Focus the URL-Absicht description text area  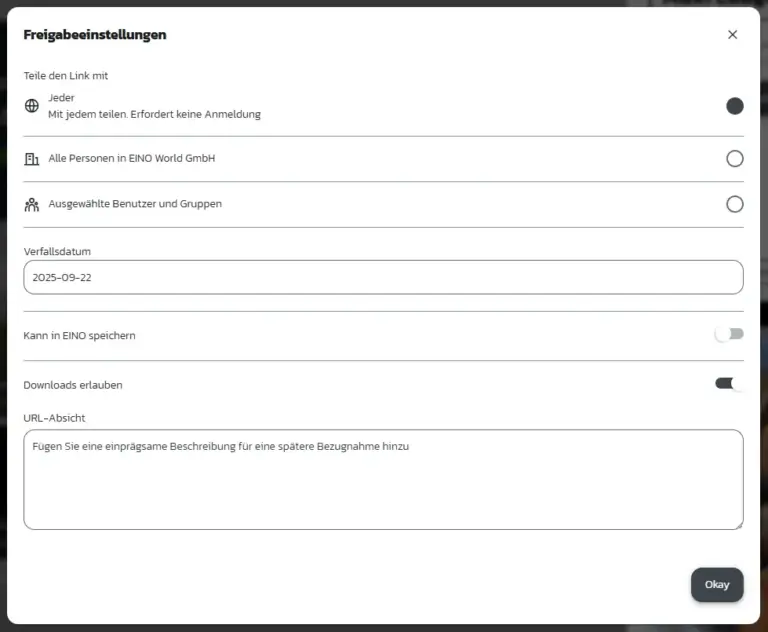click(x=384, y=480)
